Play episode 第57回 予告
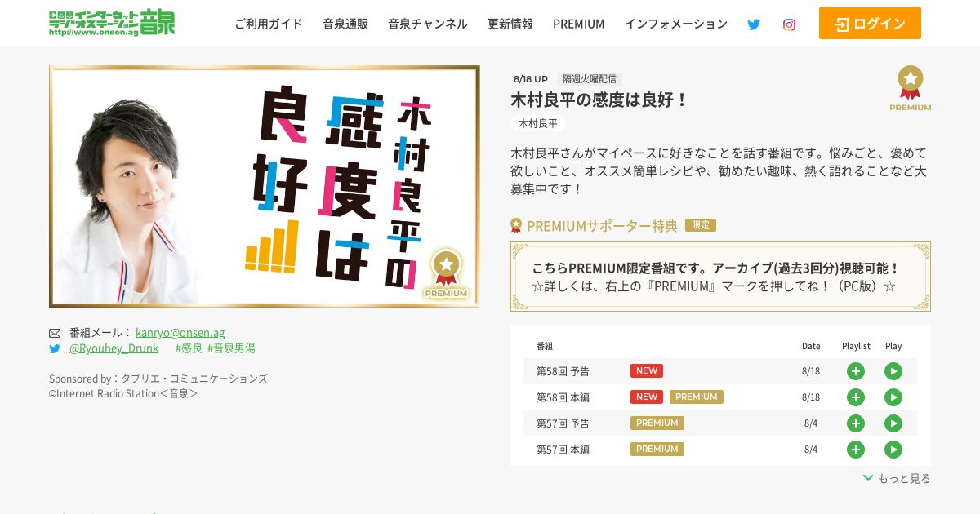 click(893, 423)
